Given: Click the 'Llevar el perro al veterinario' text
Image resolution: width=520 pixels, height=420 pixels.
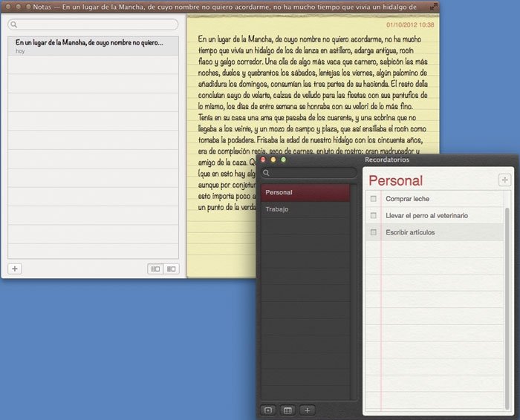Looking at the screenshot, I should pos(427,216).
